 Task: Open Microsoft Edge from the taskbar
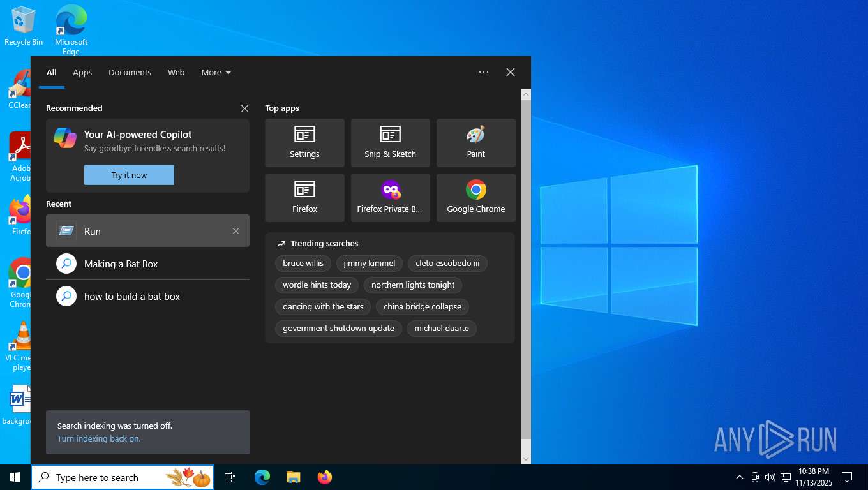click(x=262, y=477)
